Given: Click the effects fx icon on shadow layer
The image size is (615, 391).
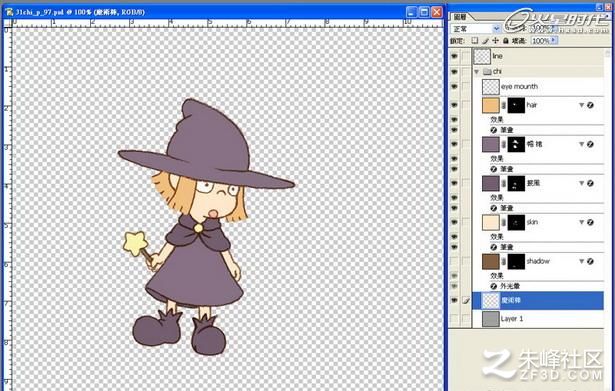Looking at the screenshot, I should point(590,262).
